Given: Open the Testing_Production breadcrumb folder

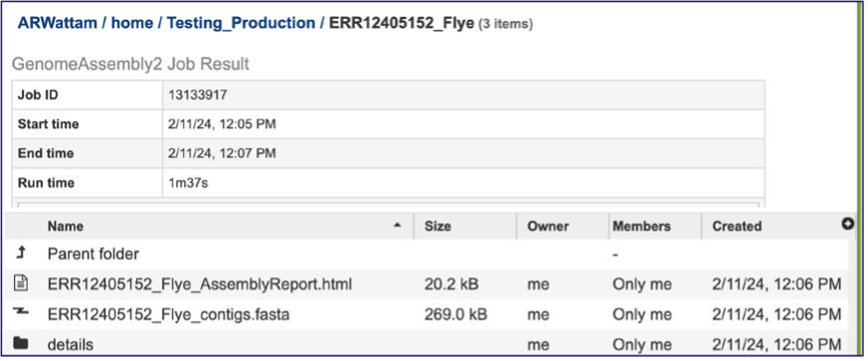Looking at the screenshot, I should [241, 23].
